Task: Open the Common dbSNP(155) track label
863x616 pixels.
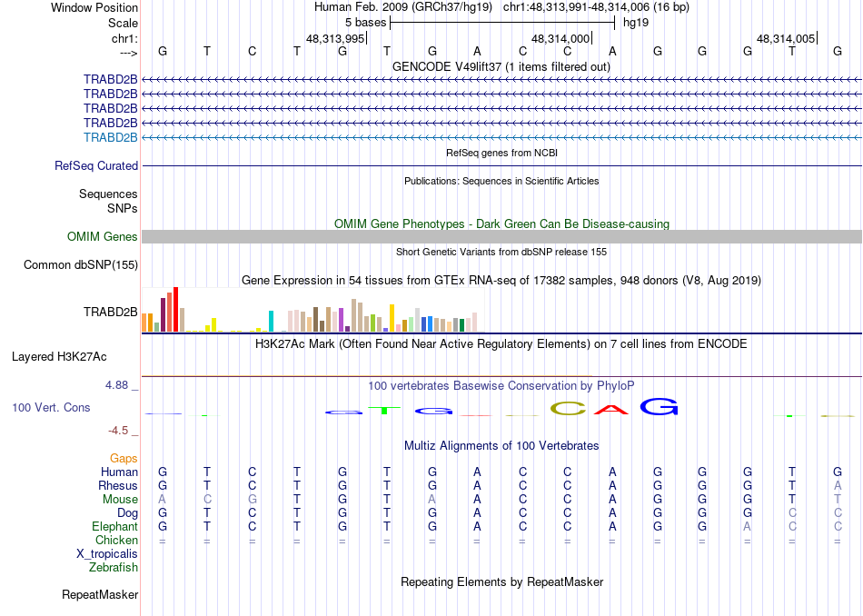Action: coord(81,264)
